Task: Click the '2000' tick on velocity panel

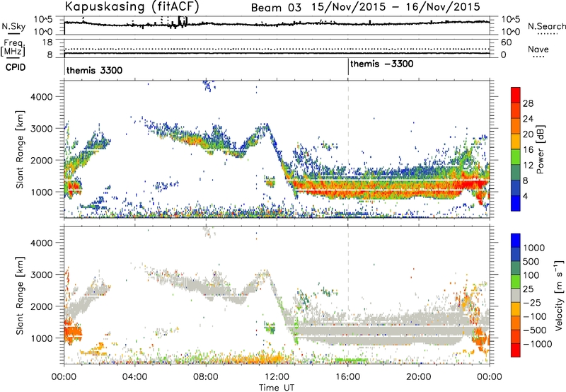Action: pos(41,306)
